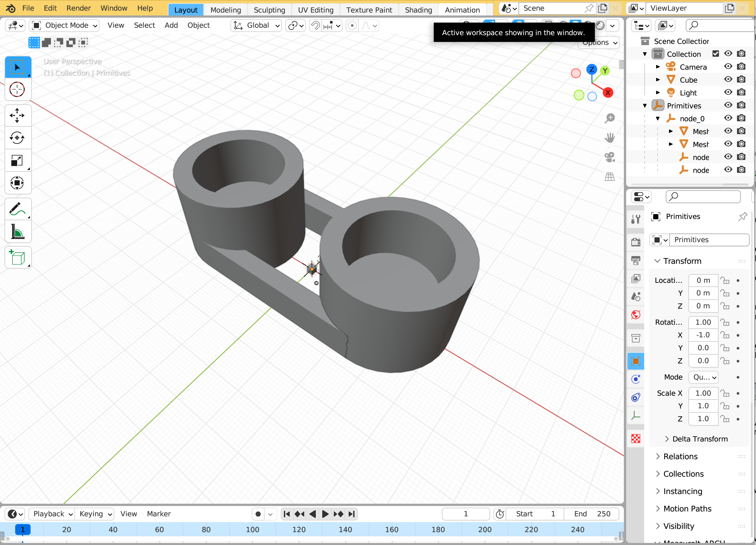Viewport: 756px width, 545px height.
Task: Open the Object Mode dropdown
Action: [65, 25]
